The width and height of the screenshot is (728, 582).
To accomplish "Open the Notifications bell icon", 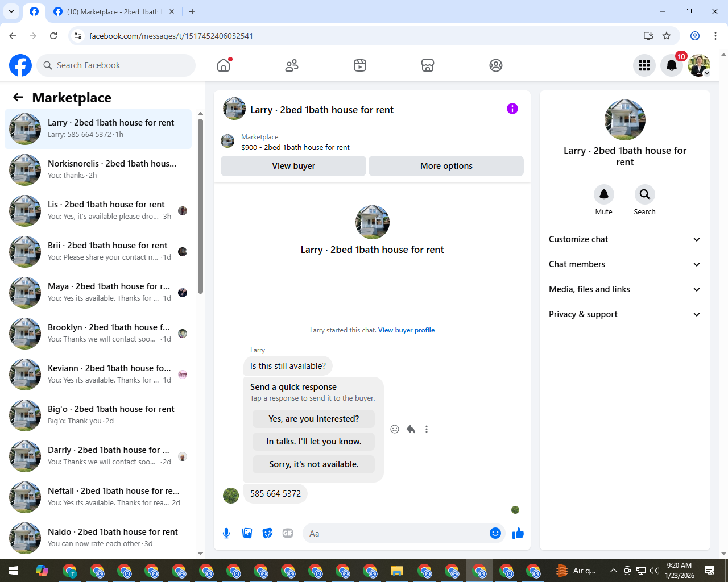I will click(672, 65).
